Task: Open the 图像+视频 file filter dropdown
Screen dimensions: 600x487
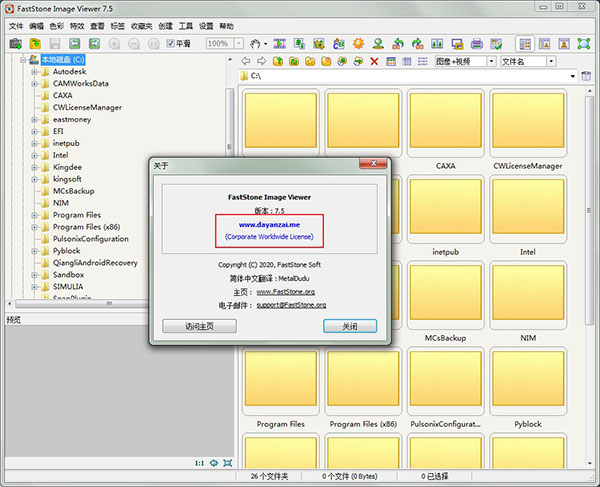Action: tap(491, 61)
